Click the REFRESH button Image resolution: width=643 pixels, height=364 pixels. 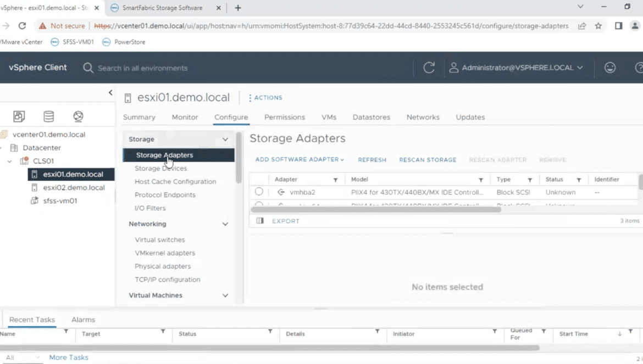[372, 160]
